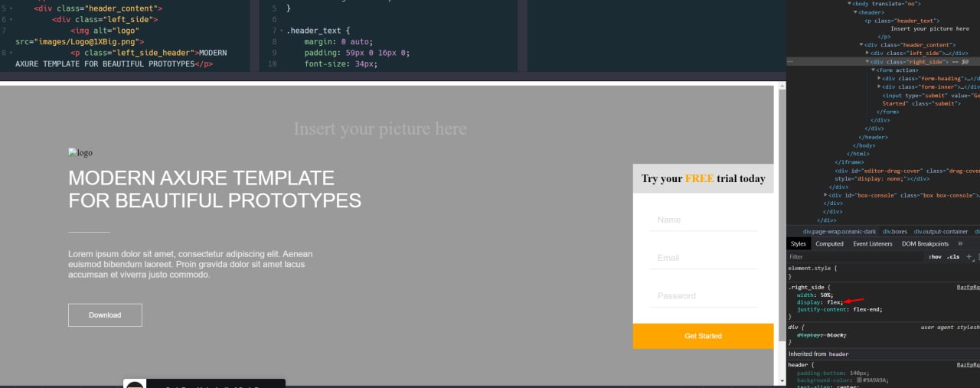Fold HTML line 8 left_side_header paragraph
This screenshot has height=388, width=980.
tap(11, 53)
